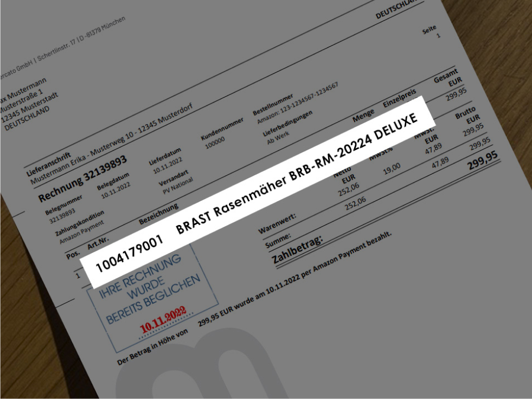Click the 'Menge' column header
Viewport: 532px width, 399px height.
coord(363,115)
